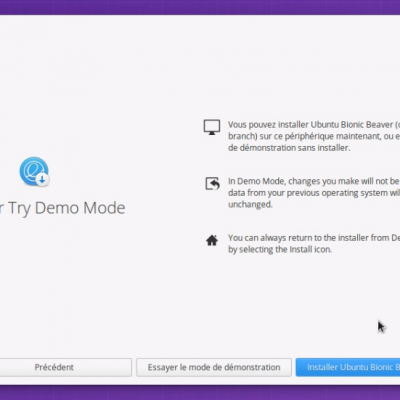Start Installer Ubuntu Bionic Beaver

(348, 367)
